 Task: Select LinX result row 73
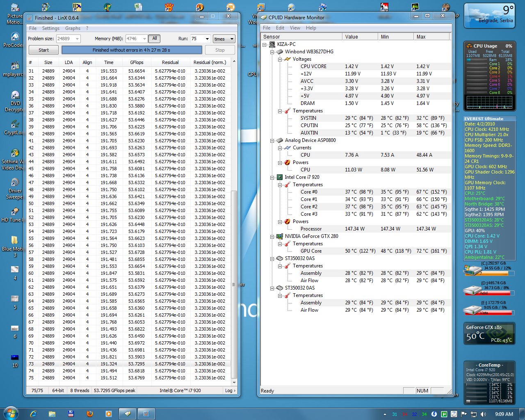pyautogui.click(x=129, y=364)
